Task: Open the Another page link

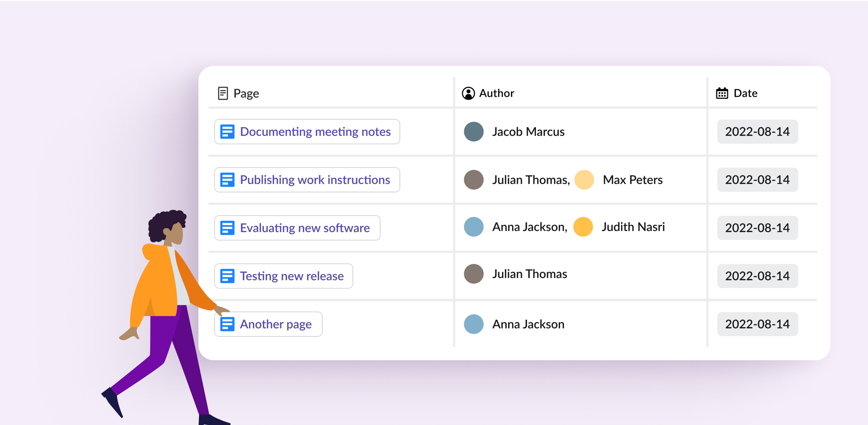Action: (268, 324)
